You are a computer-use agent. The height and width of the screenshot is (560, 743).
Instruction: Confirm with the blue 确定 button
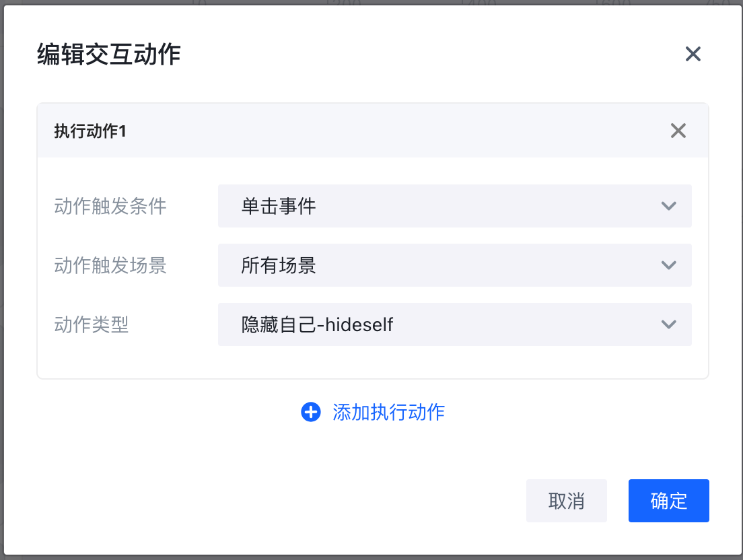[668, 501]
